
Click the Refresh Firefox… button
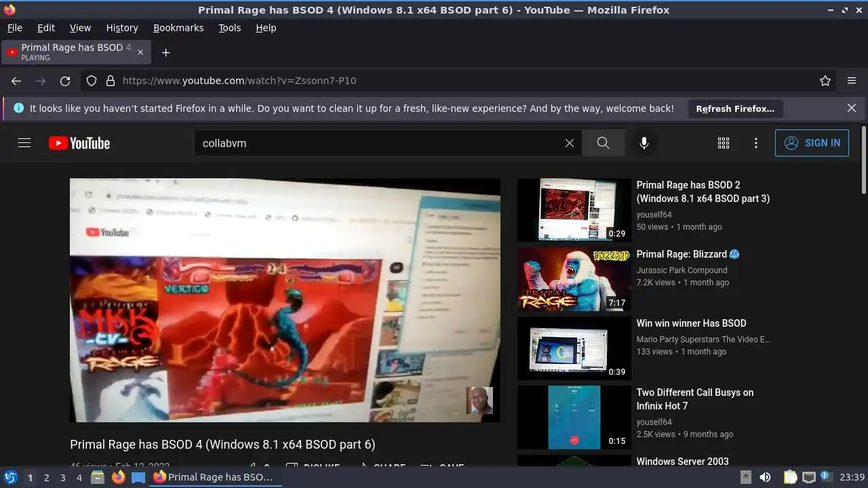coord(735,108)
